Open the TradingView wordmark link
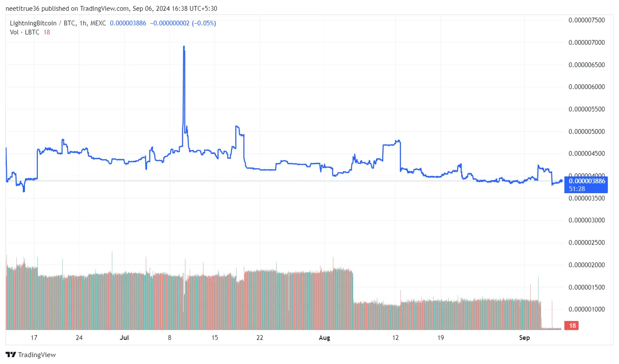 (37, 355)
